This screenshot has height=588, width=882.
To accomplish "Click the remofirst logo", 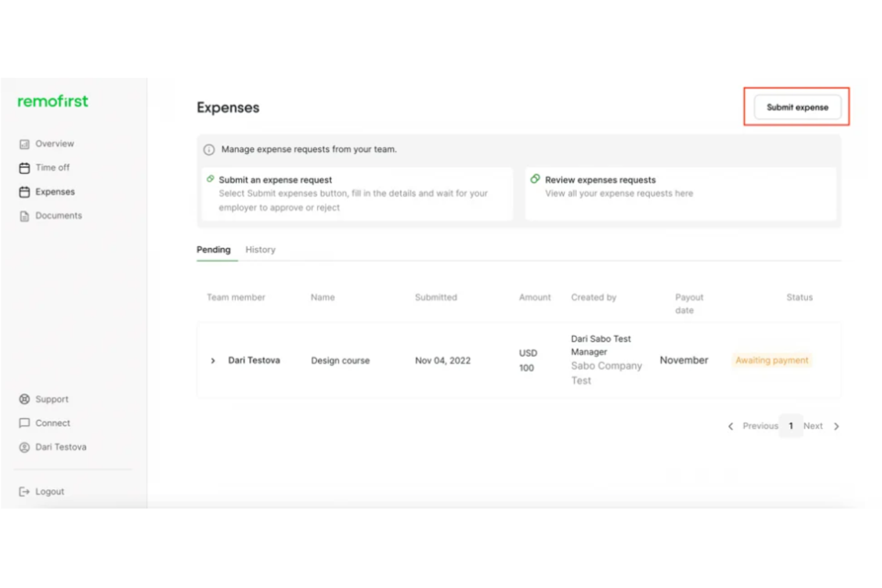I will coord(52,101).
